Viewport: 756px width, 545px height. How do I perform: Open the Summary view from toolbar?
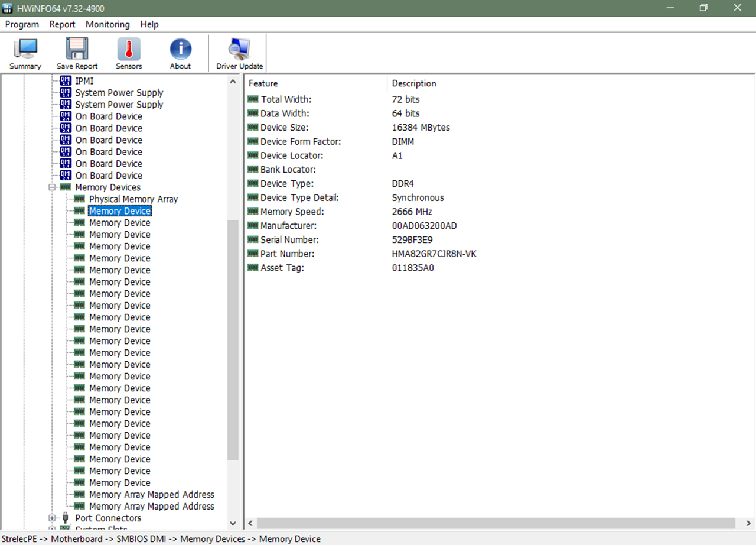tap(25, 54)
